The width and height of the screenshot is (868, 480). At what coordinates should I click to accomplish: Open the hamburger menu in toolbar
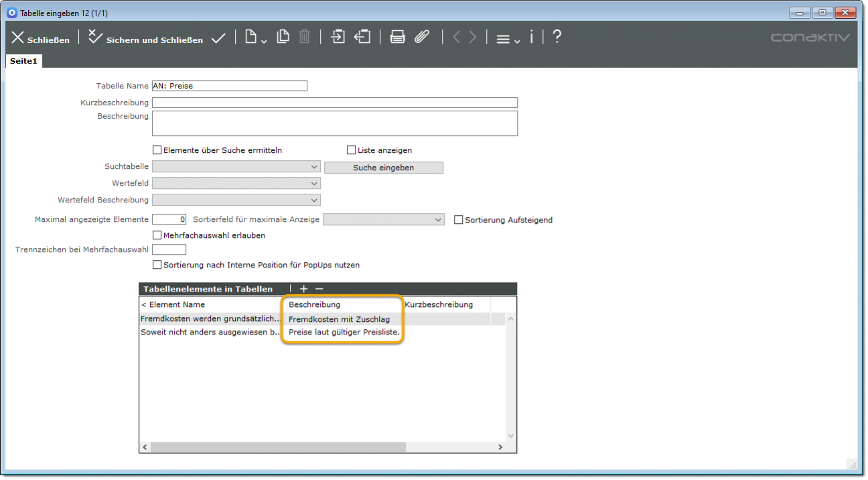click(507, 39)
